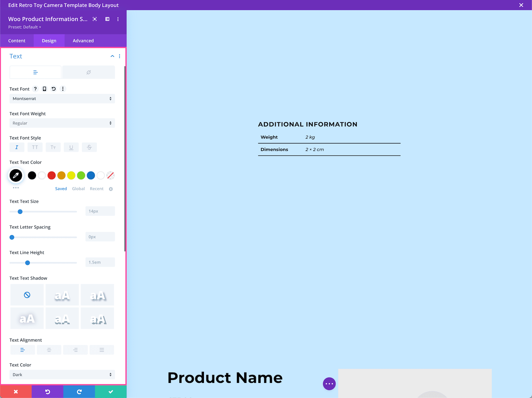Undo the last change
532x398 pixels.
click(47, 391)
